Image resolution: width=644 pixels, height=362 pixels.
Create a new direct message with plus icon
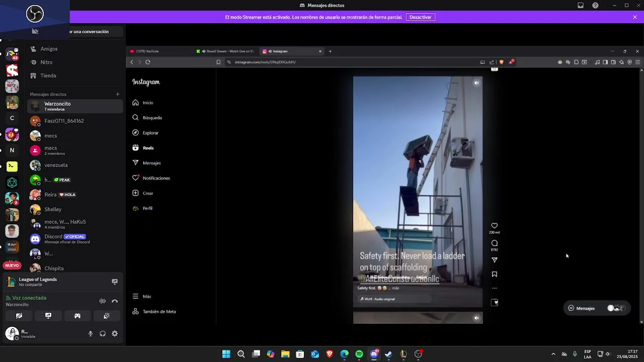point(118,94)
